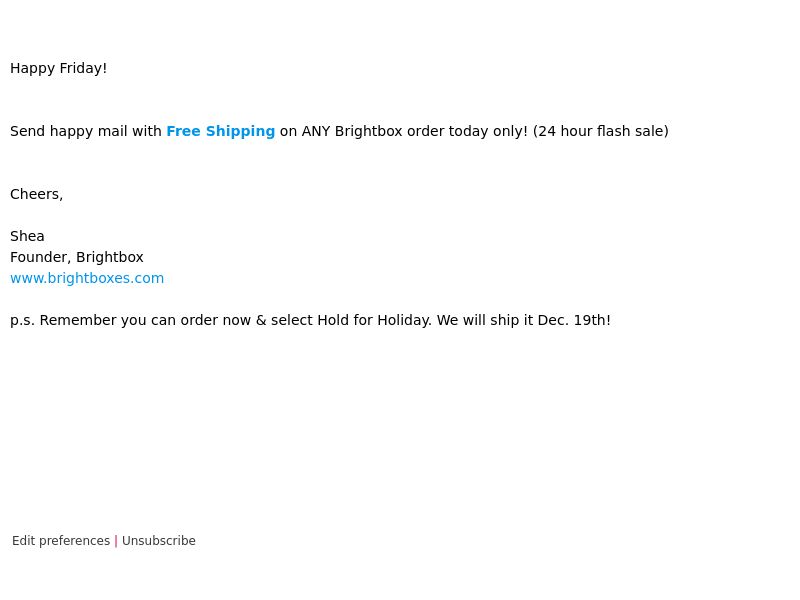This screenshot has height=600, width=800.
Task: Click the 'Send happy mail with' text
Action: coord(86,131)
